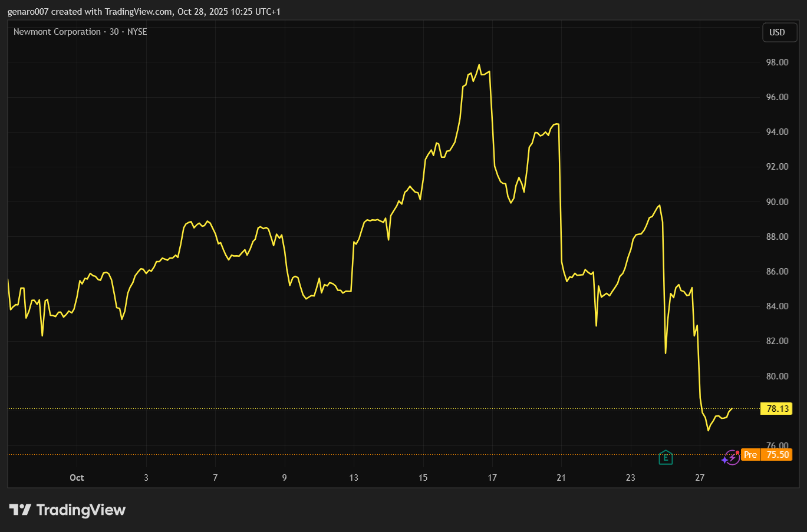This screenshot has height=532, width=807.
Task: Click the 94.00 price axis label
Action: (x=777, y=131)
